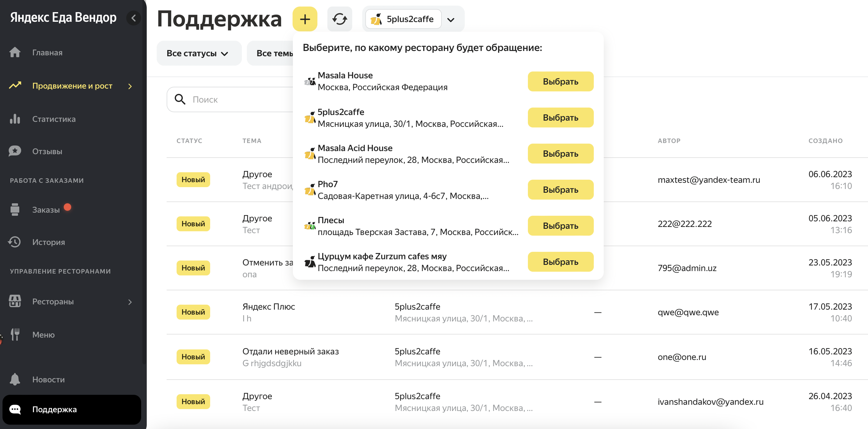Click the search magnifier icon
The image size is (868, 429).
click(180, 99)
